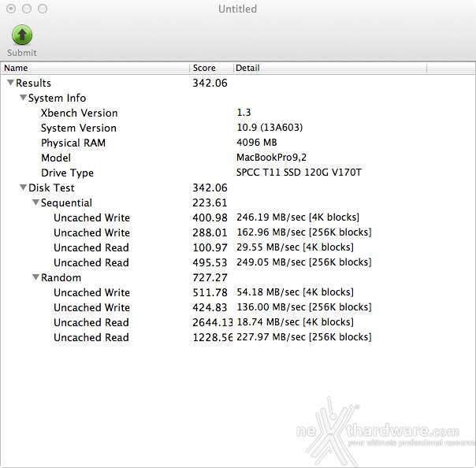Collapse the Results disclosure triangle

[10, 83]
